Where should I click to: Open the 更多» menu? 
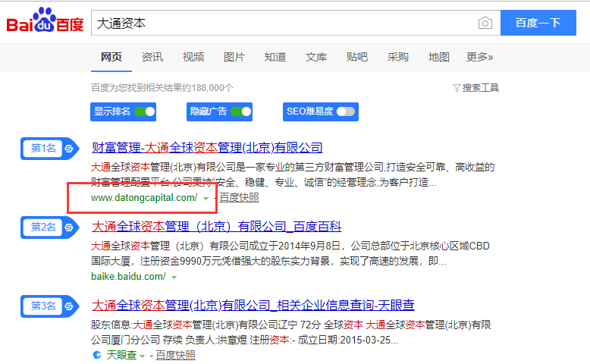[480, 57]
